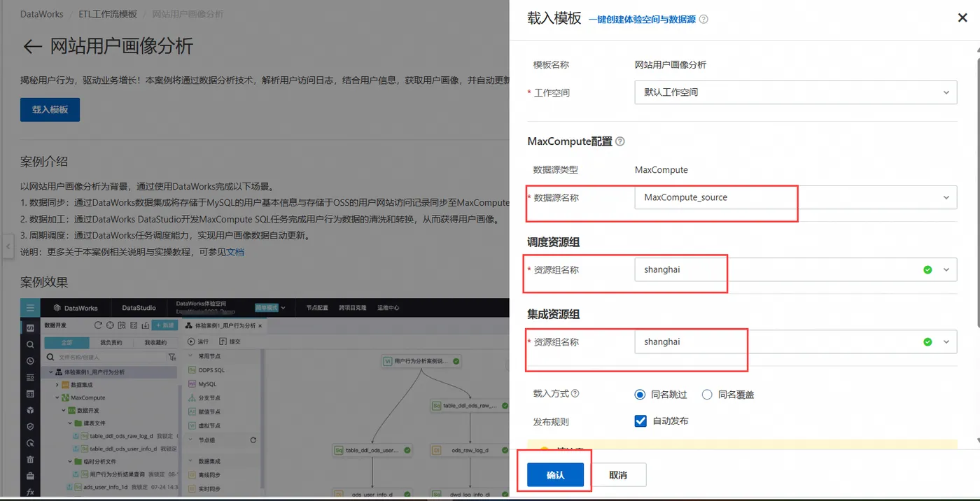Click the + 新建 button in preview

(x=166, y=325)
